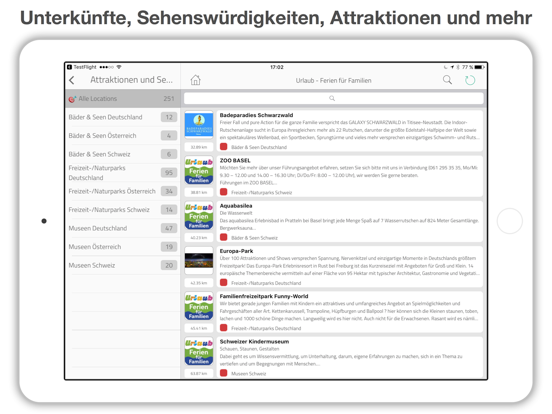This screenshot has height=414, width=552.
Task: Open Familienfreizeitpark Funny-World thumbnail
Action: (199, 306)
